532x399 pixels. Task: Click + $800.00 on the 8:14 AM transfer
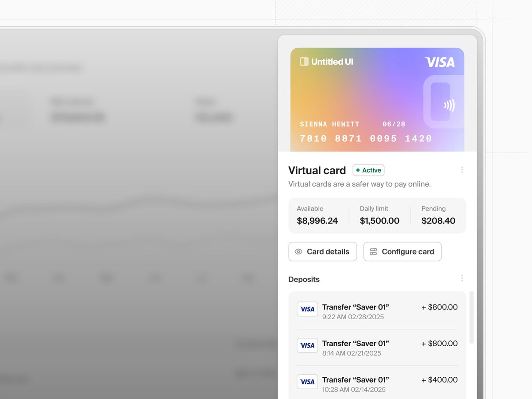(439, 344)
